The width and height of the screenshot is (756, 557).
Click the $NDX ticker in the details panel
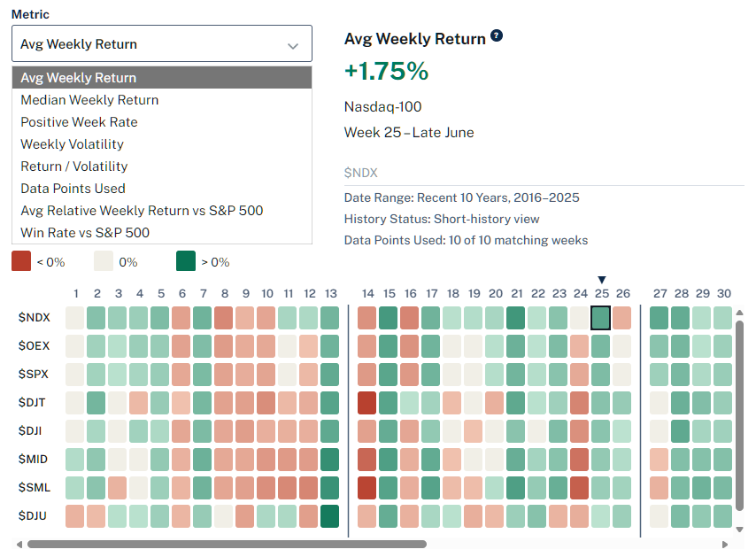(360, 173)
